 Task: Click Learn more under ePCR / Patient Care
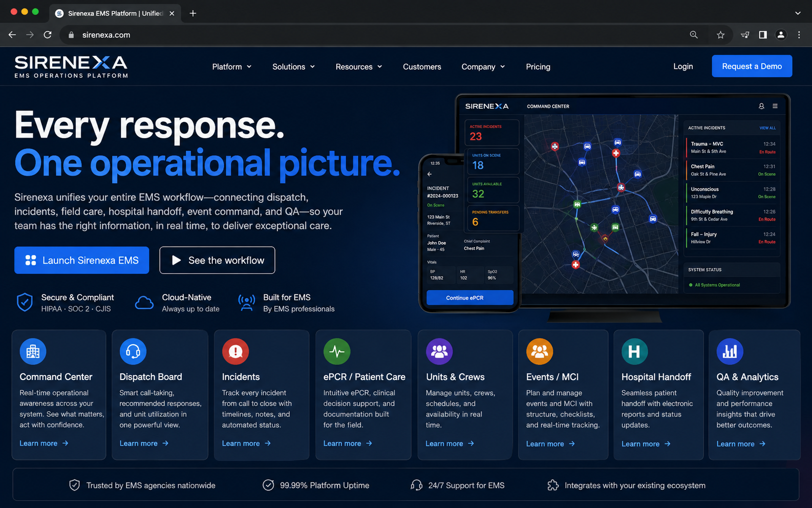(348, 443)
